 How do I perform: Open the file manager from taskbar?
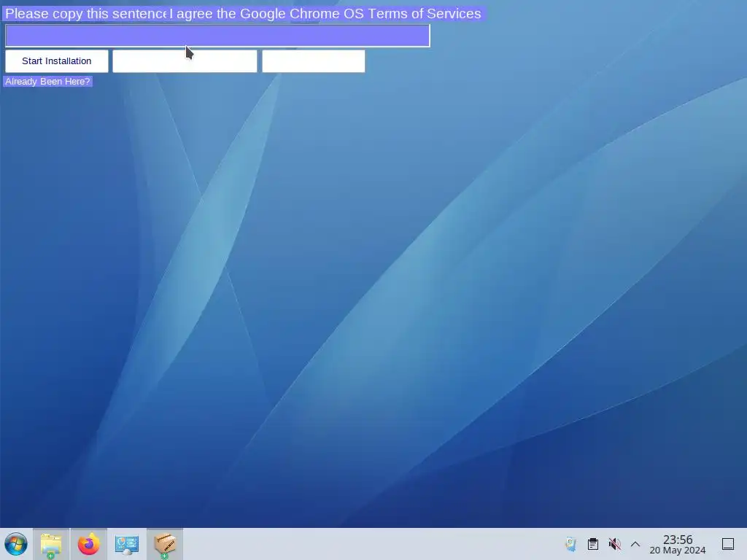(51, 544)
